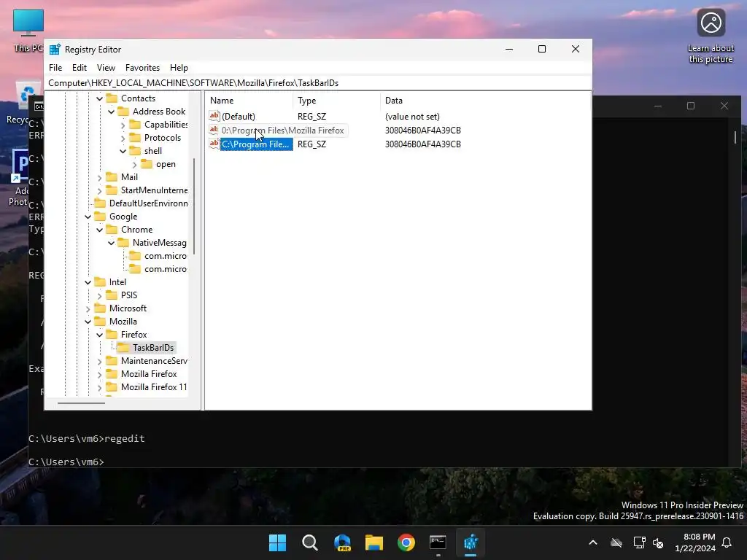Viewport: 747px width, 560px height.
Task: Collapse the Intel key
Action: click(88, 282)
